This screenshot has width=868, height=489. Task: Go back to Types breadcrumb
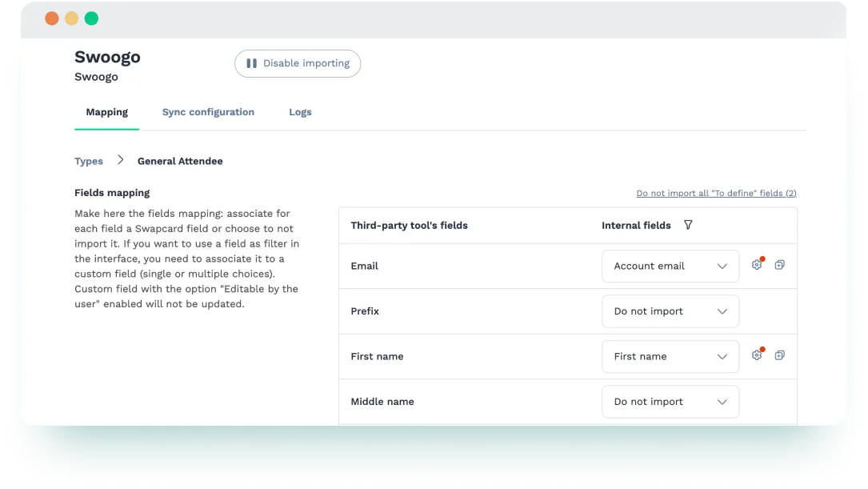click(89, 161)
